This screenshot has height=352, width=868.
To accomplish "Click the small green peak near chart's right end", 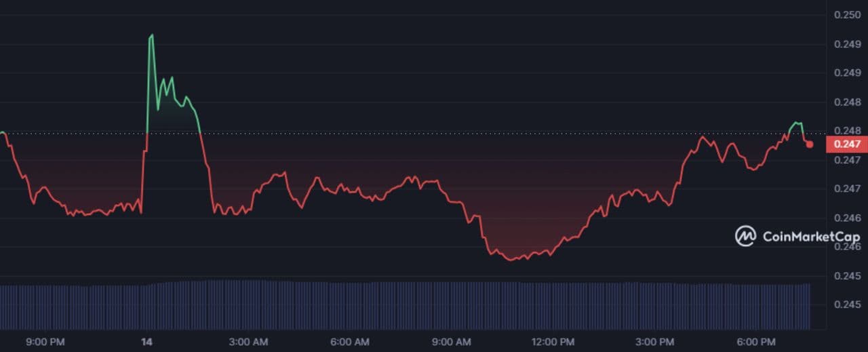I will (796, 123).
